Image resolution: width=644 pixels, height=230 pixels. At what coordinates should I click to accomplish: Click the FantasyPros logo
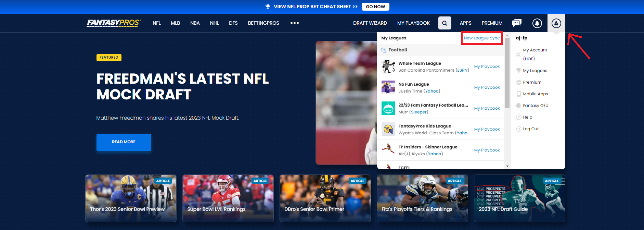point(114,23)
